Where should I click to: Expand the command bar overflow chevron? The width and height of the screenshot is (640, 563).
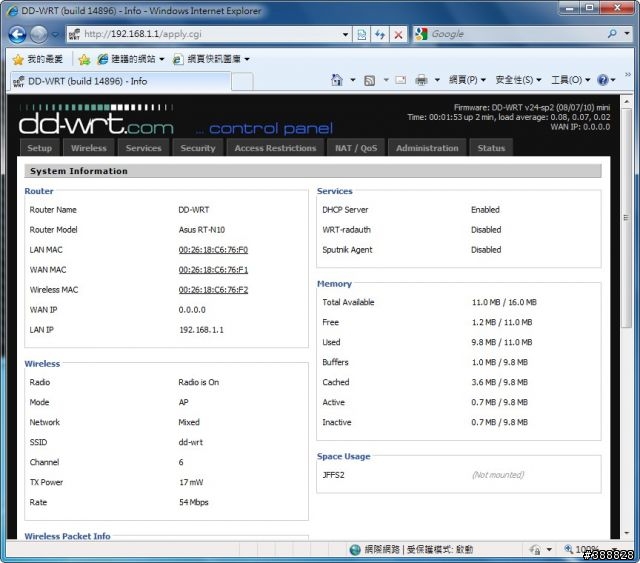coord(628,75)
